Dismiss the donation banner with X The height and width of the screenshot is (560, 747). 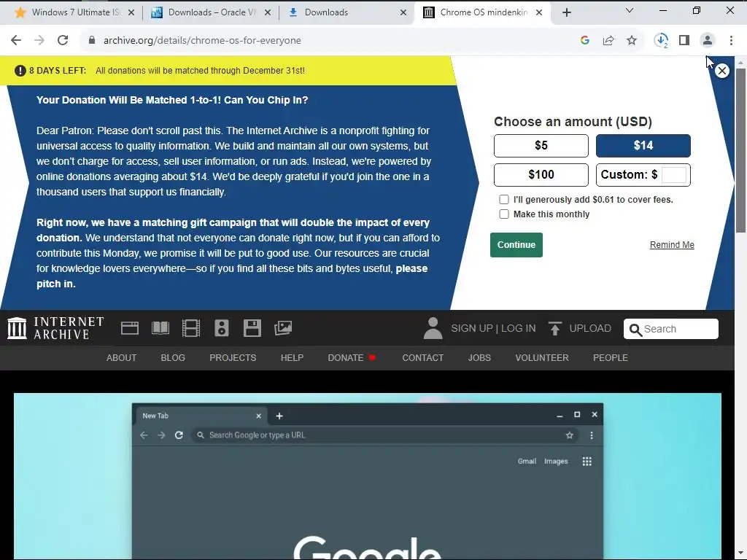pos(722,71)
